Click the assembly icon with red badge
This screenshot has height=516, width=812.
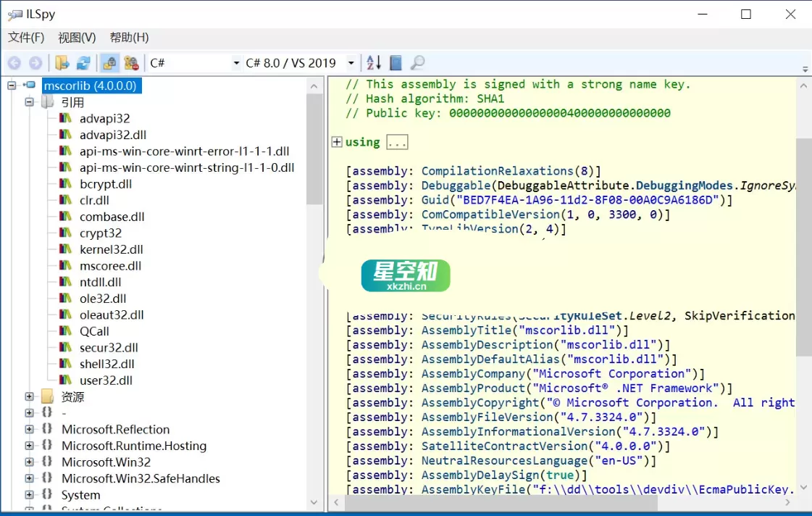(131, 62)
